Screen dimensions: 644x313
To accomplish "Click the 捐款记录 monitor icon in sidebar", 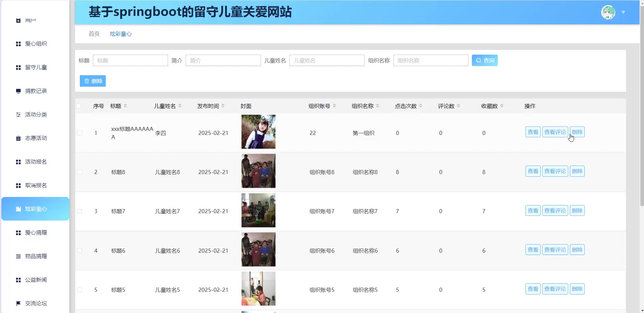I will click(x=18, y=91).
